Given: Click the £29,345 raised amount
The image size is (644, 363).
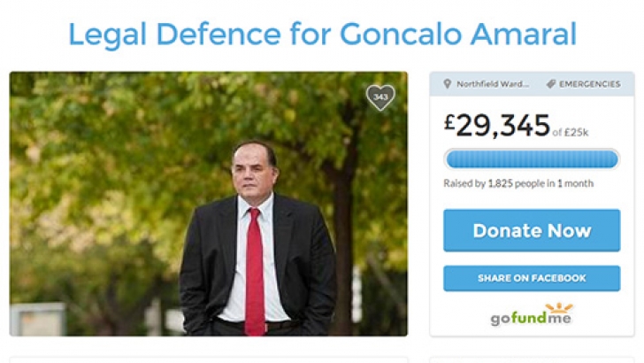Looking at the screenshot, I should pos(497,126).
